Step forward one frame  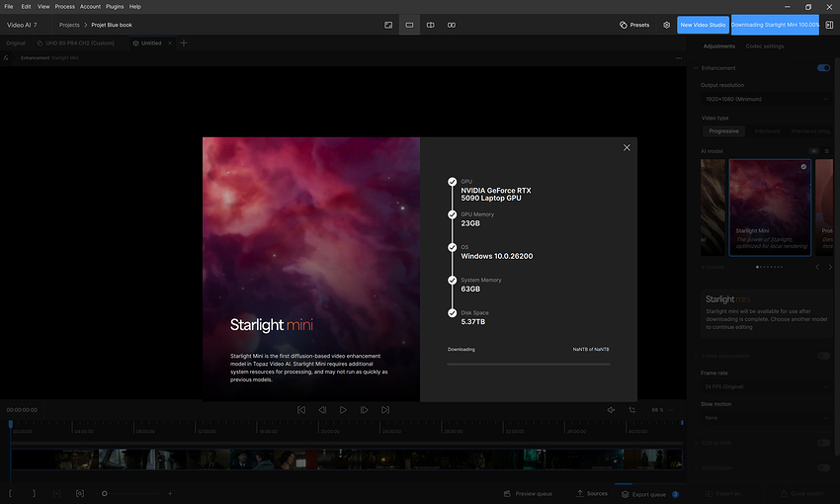[365, 410]
